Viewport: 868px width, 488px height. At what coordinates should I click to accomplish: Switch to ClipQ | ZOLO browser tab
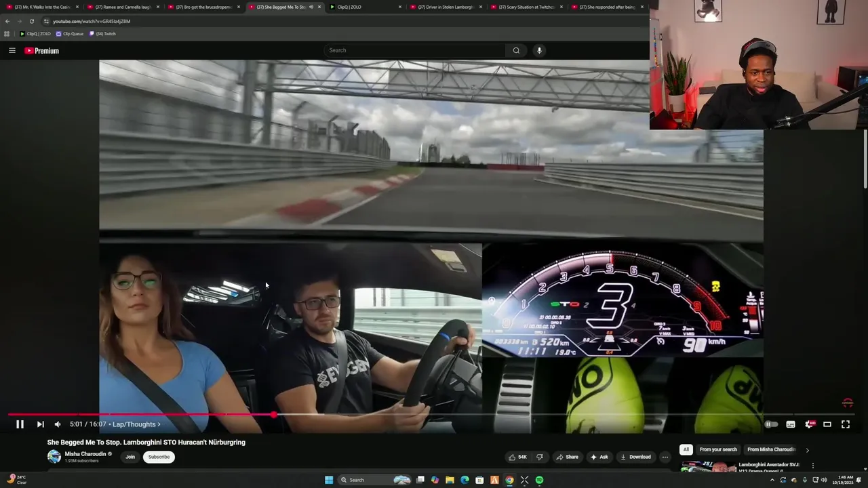point(366,7)
